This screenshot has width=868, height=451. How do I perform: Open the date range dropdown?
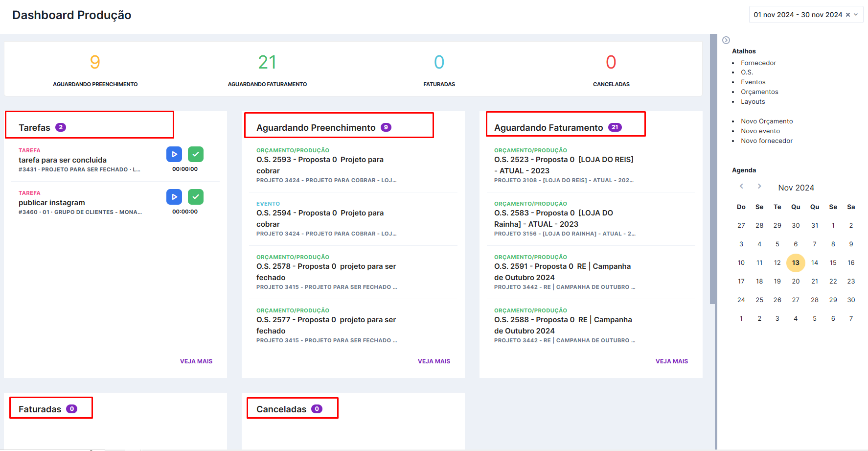(856, 15)
